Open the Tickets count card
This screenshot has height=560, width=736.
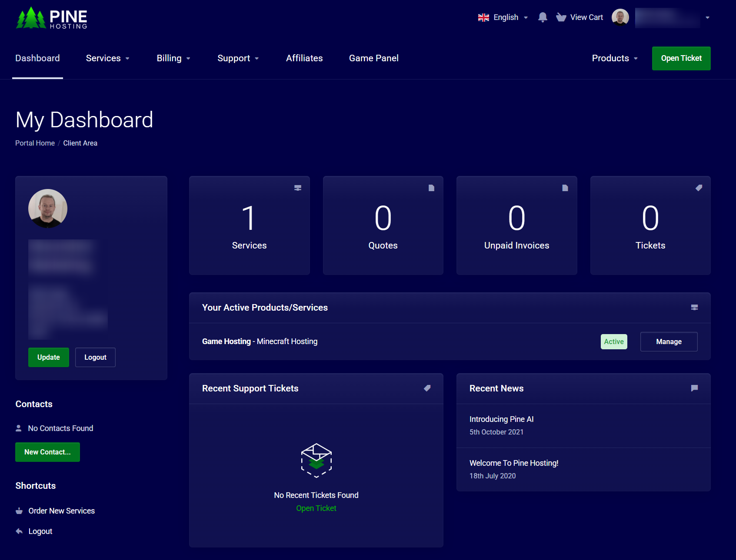(650, 225)
